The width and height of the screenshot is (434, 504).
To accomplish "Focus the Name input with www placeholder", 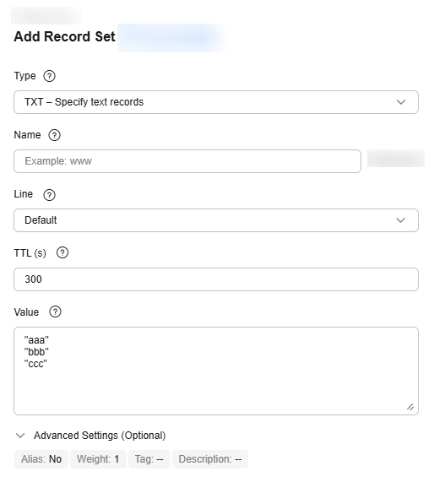I will pyautogui.click(x=187, y=161).
